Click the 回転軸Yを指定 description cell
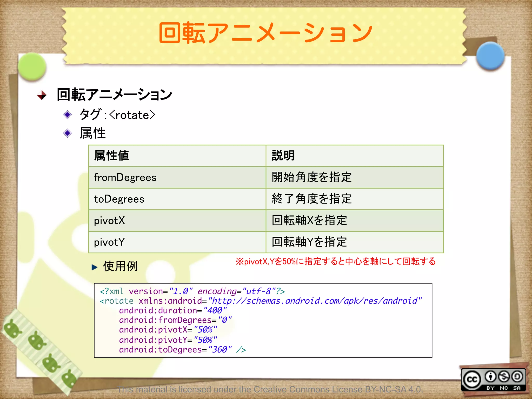532x399 pixels. point(355,242)
